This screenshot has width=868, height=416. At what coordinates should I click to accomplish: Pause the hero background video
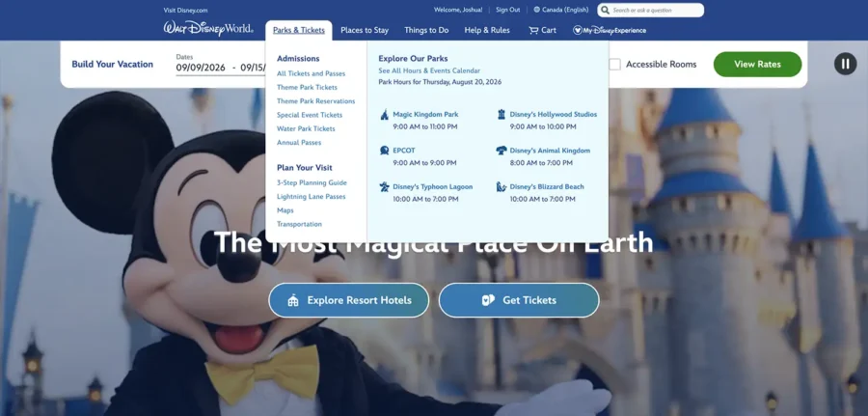pyautogui.click(x=845, y=65)
